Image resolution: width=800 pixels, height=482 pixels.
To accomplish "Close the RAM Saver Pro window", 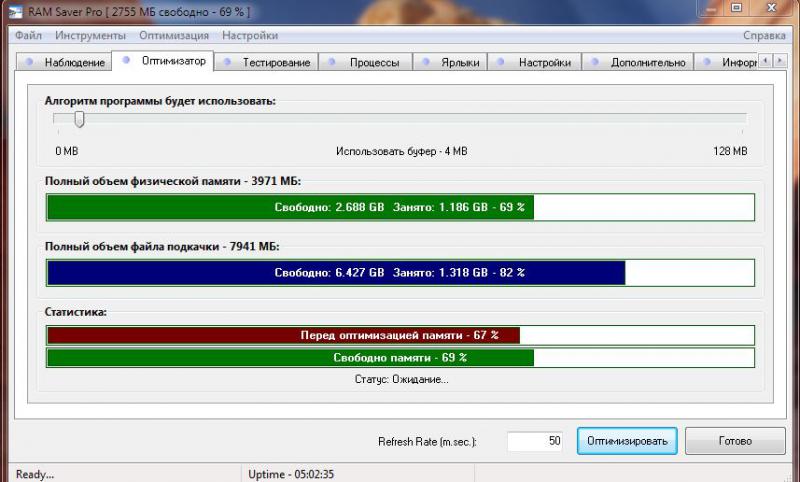I will tap(772, 9).
